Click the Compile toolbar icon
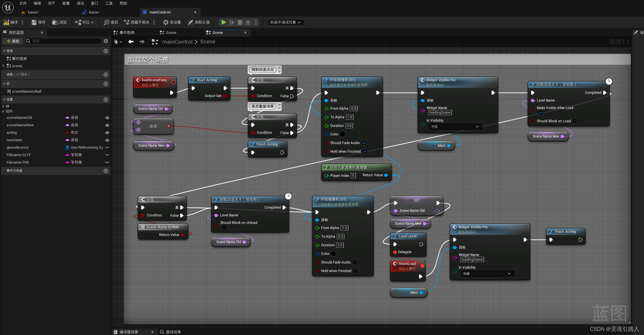Screen dimensions: 644x335 [7, 22]
